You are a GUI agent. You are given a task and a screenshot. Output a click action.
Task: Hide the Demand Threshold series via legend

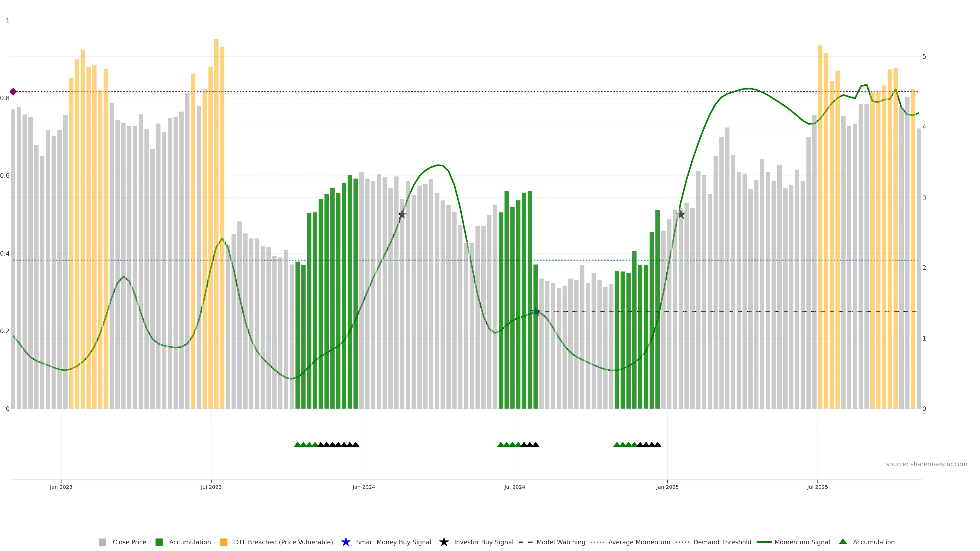pos(722,542)
